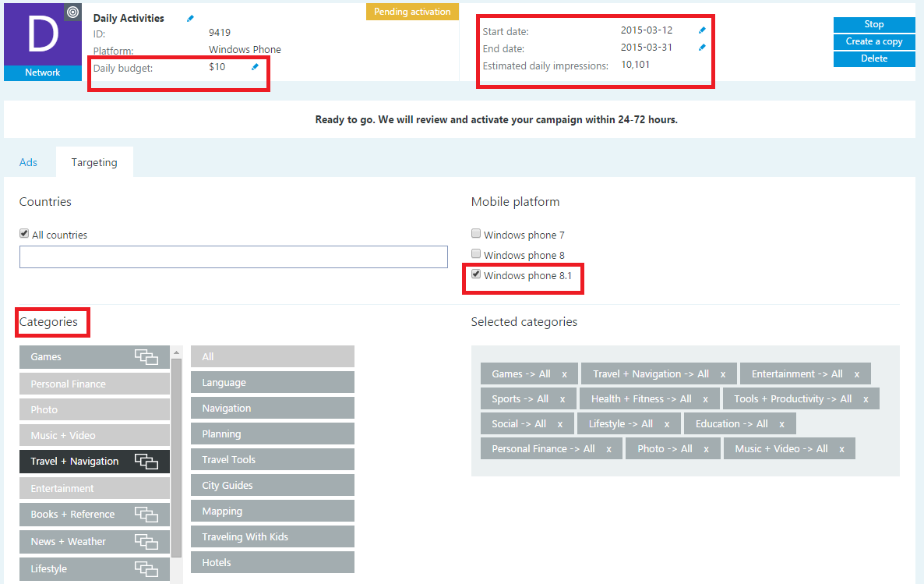Remove Sports -> All selected category
The width and height of the screenshot is (924, 584).
(563, 398)
